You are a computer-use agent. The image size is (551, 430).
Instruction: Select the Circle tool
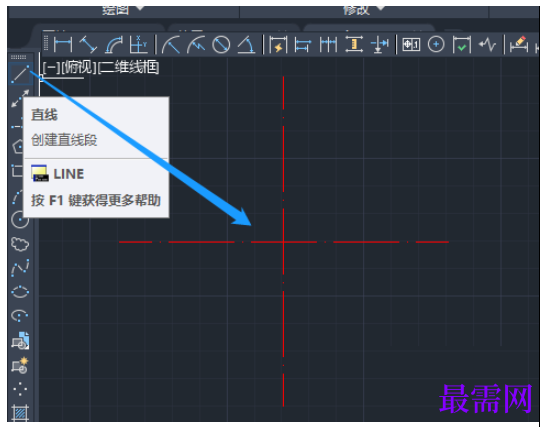(20, 220)
